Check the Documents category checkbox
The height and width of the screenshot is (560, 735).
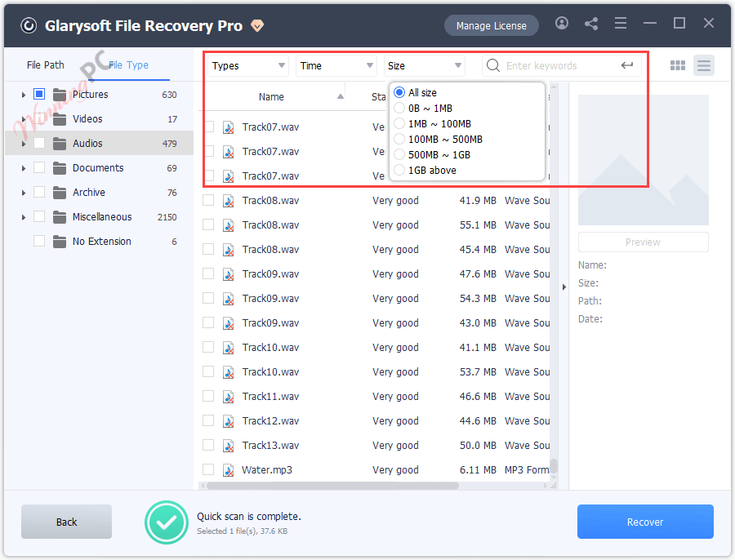[39, 168]
